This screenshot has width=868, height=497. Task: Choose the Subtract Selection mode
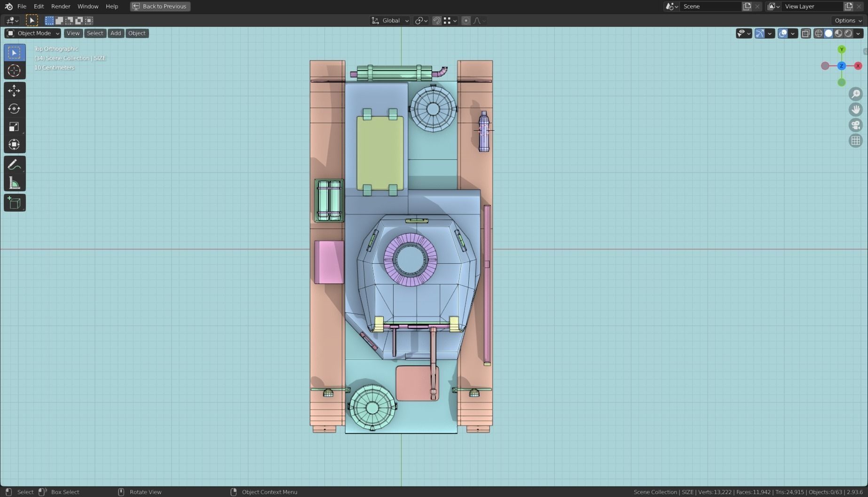click(69, 20)
